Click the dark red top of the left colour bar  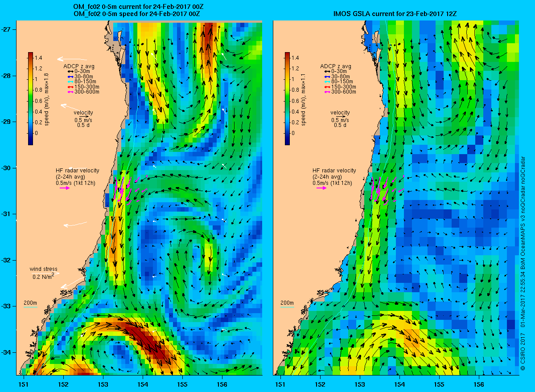pos(30,55)
